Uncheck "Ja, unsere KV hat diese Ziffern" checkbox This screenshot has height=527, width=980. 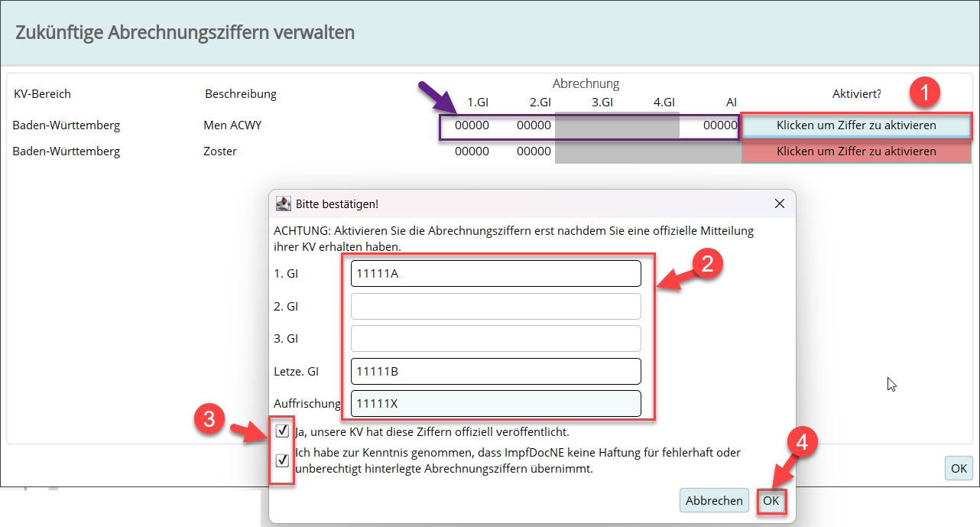click(x=282, y=431)
